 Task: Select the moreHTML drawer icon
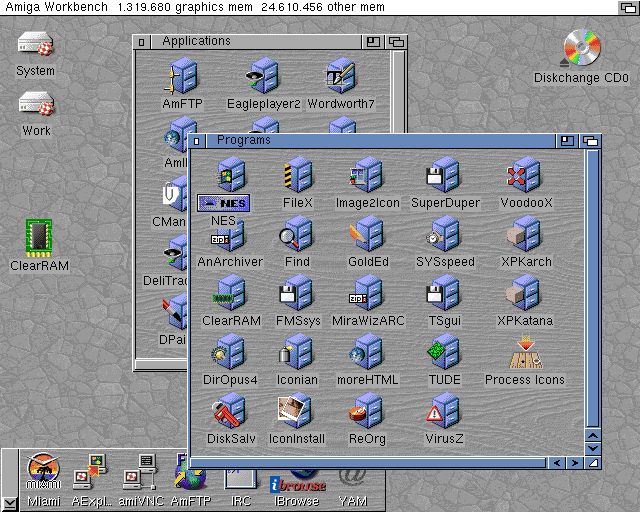(x=367, y=352)
